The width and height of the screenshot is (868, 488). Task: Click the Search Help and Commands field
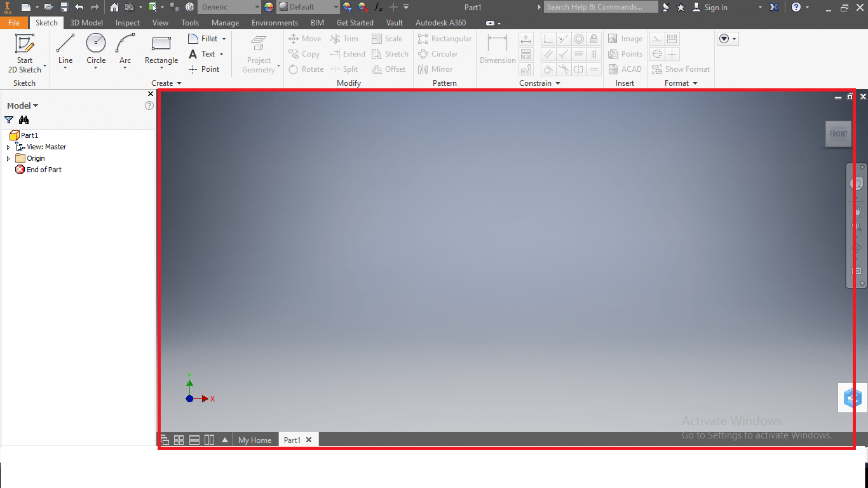pyautogui.click(x=600, y=7)
